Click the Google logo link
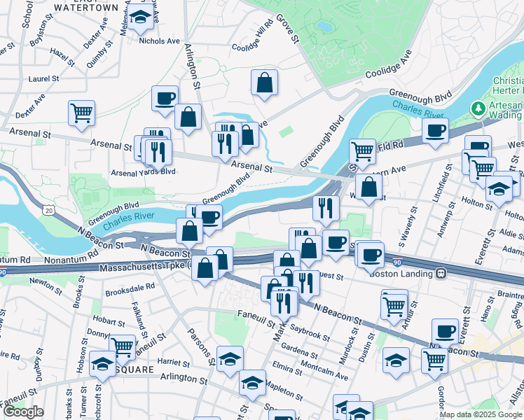 pyautogui.click(x=23, y=412)
